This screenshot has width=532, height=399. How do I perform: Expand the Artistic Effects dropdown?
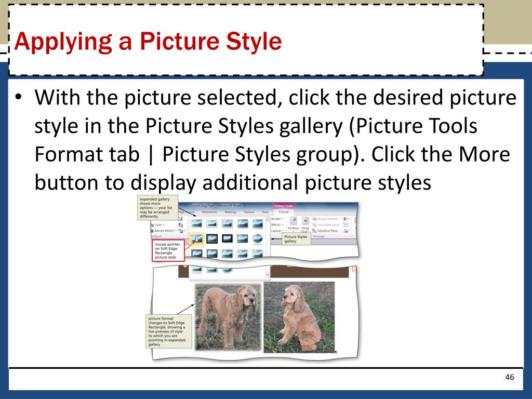click(x=164, y=231)
